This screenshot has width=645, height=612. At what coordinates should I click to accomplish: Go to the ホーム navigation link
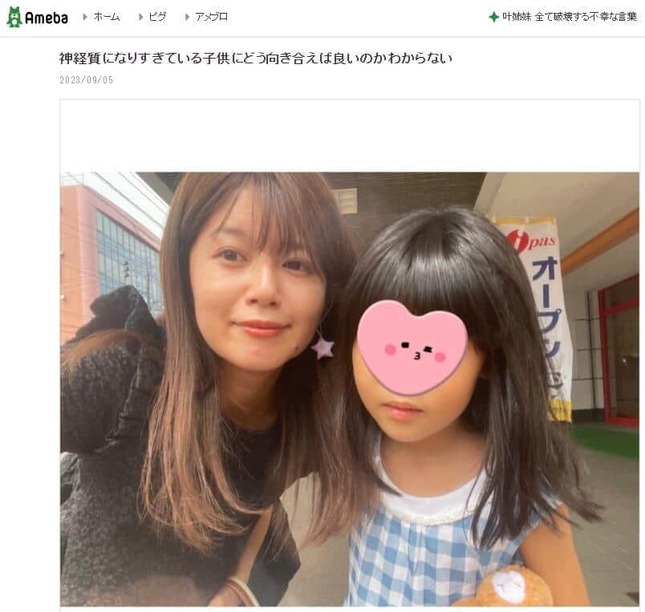tap(107, 17)
